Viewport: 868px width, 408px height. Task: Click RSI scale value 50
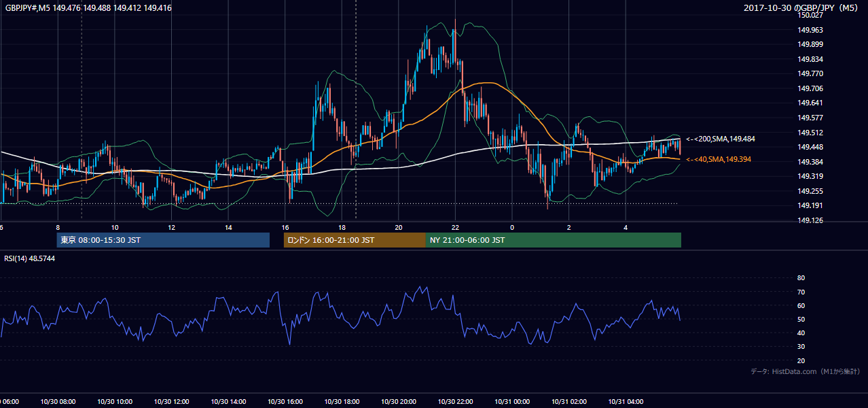[x=801, y=319]
